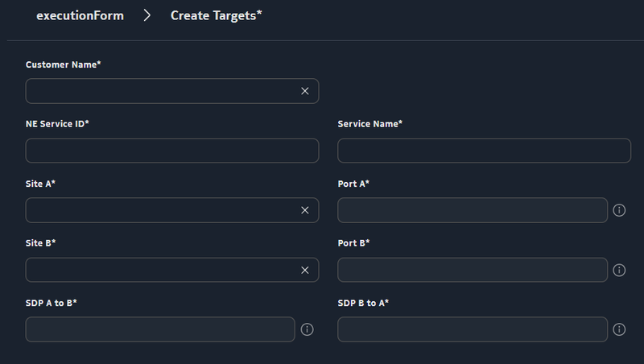Show info for Port A field
The height and width of the screenshot is (364, 644).
pyautogui.click(x=619, y=210)
